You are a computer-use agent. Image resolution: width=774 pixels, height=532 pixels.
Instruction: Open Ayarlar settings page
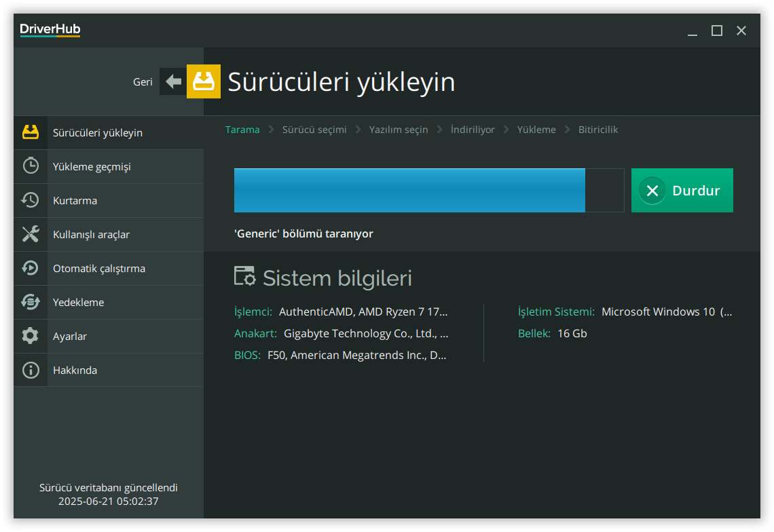pyautogui.click(x=109, y=337)
